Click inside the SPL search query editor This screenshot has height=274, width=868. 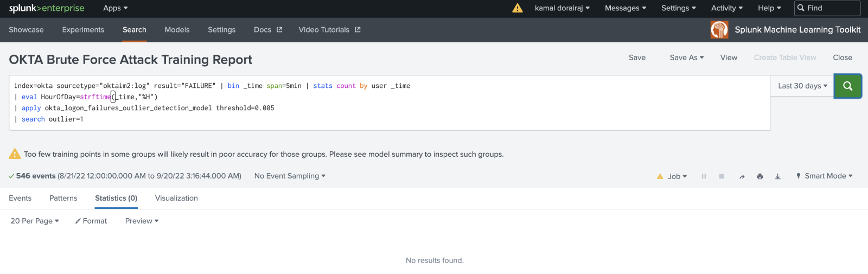coord(390,103)
